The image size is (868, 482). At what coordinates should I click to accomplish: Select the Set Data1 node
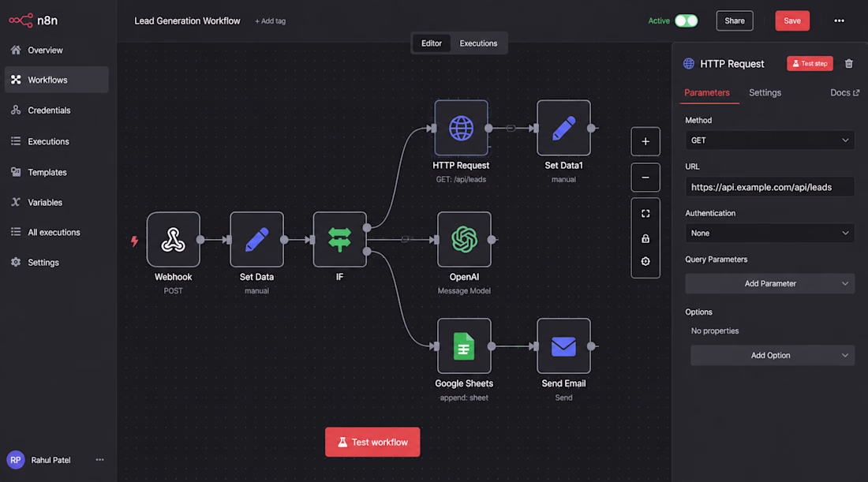563,128
